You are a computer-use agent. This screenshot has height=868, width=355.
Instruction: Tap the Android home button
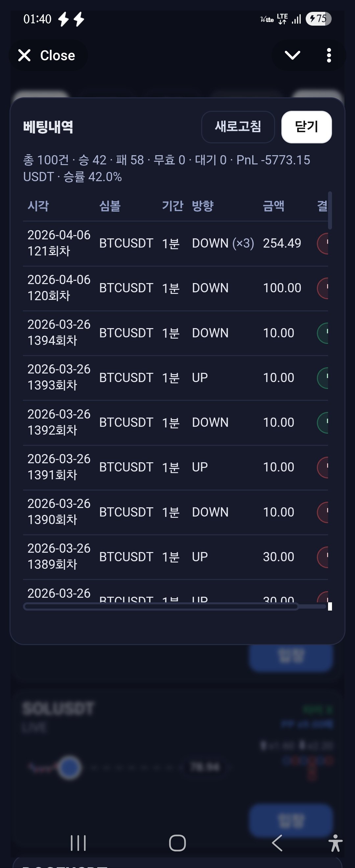(177, 843)
